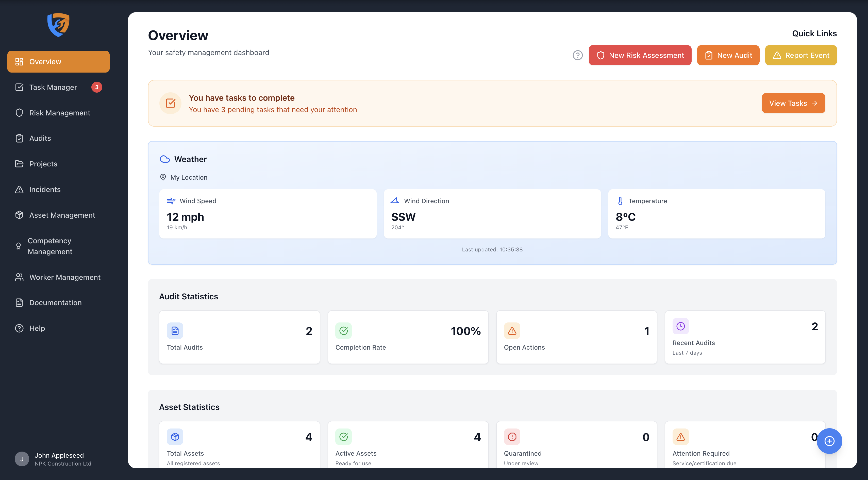The width and height of the screenshot is (868, 480).
Task: Select the Task Manager checkbox icon in sidebar
Action: [19, 87]
